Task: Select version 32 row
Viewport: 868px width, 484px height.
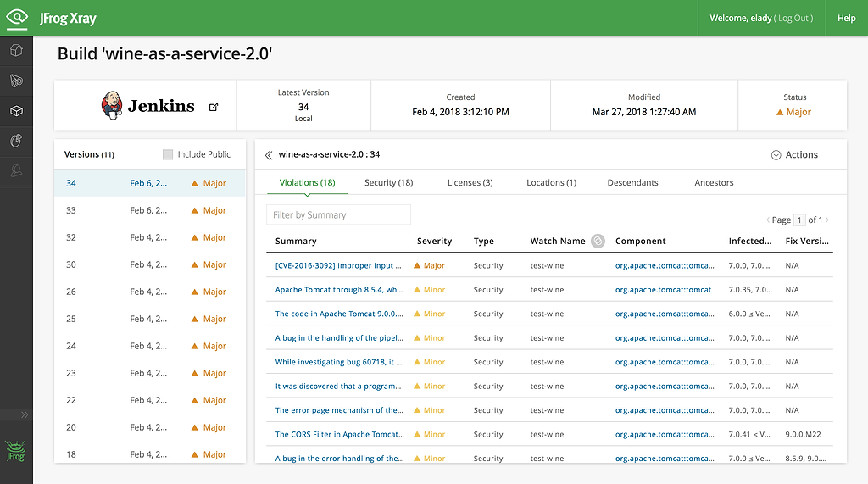Action: (x=149, y=237)
